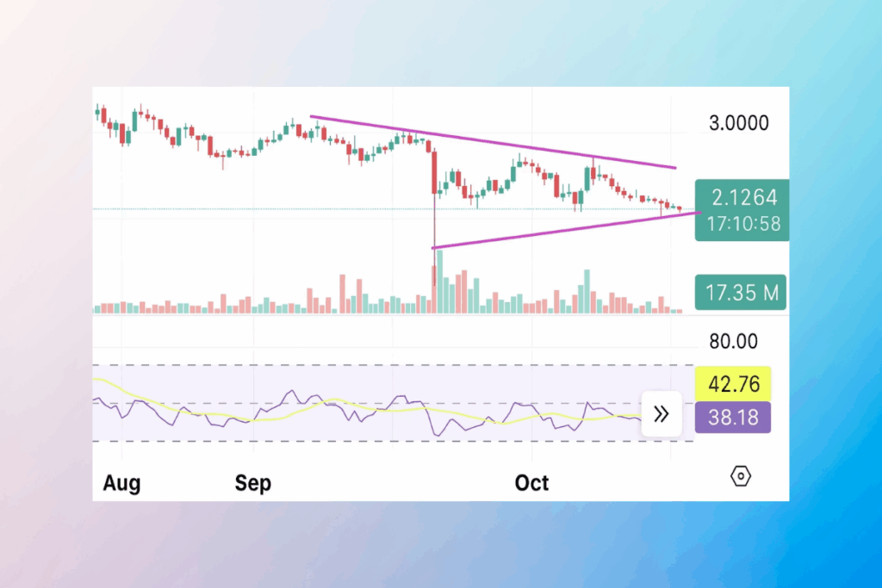Select the Sep label on the time axis
Screen dimensions: 882x588
[x=252, y=483]
